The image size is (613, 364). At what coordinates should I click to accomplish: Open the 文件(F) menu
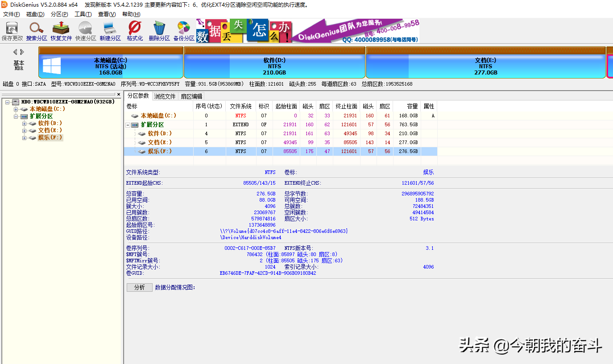tap(11, 14)
